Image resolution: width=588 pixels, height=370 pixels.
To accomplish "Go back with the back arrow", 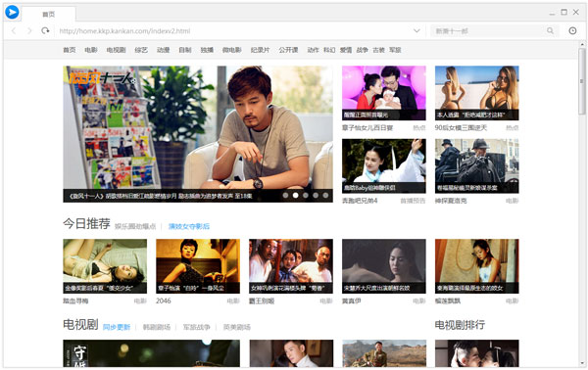I will coord(14,30).
